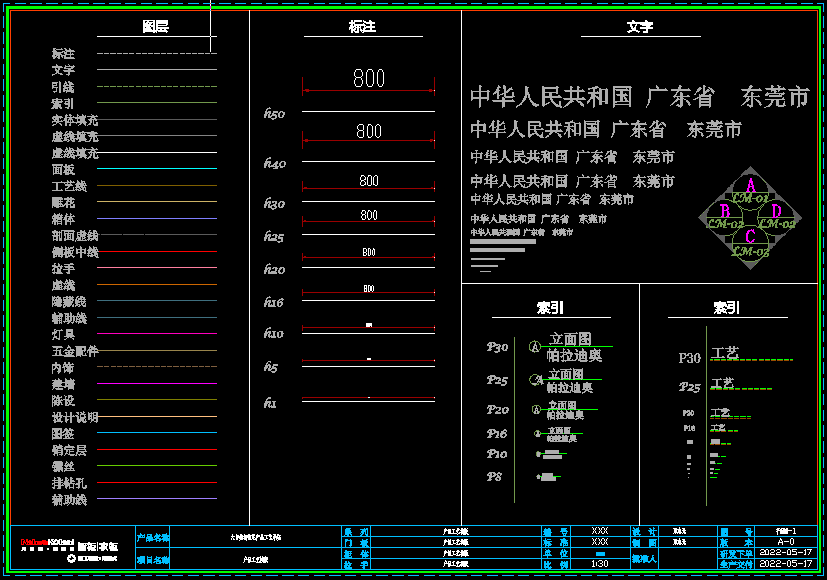Select the magenta B letter in elevation symbol

(724, 211)
